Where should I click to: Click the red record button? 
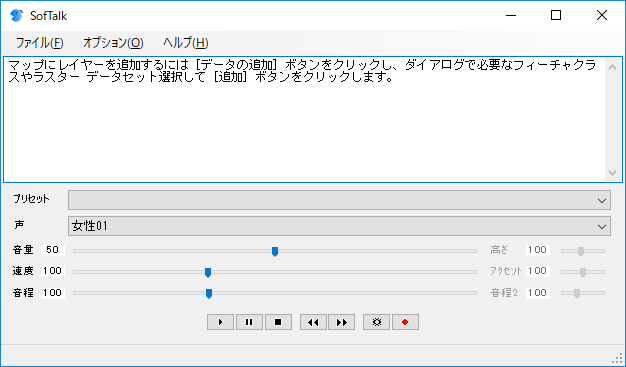tap(405, 322)
